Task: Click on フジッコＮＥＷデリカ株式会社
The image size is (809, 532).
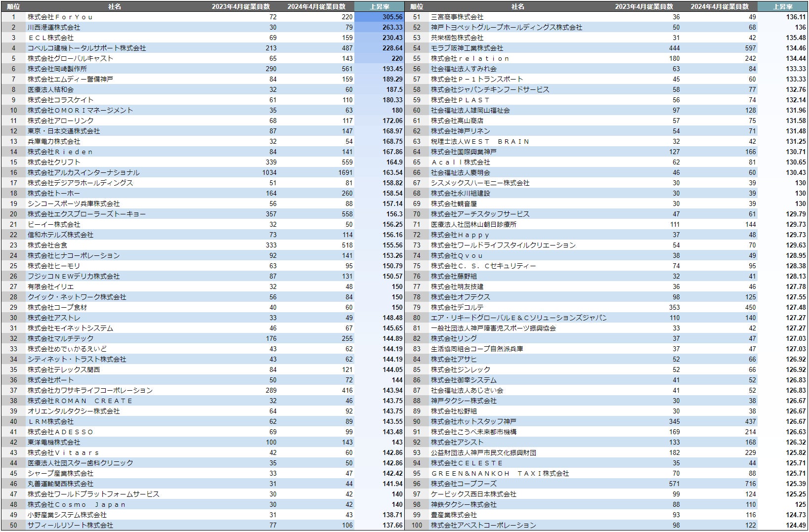Action: click(x=74, y=276)
